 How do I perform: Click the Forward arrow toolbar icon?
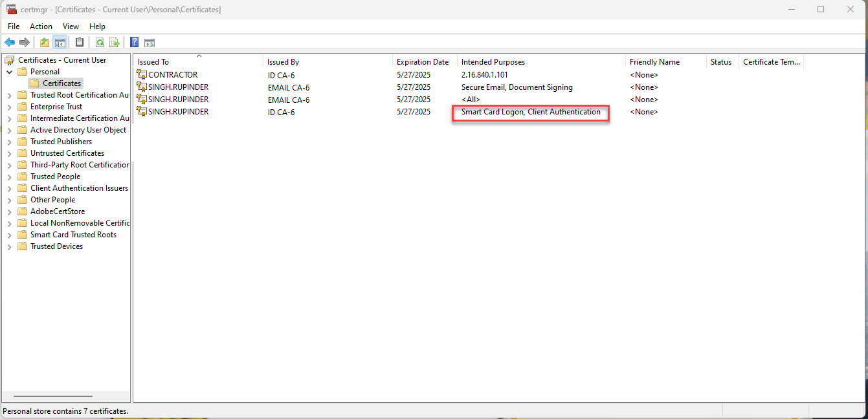pos(25,43)
